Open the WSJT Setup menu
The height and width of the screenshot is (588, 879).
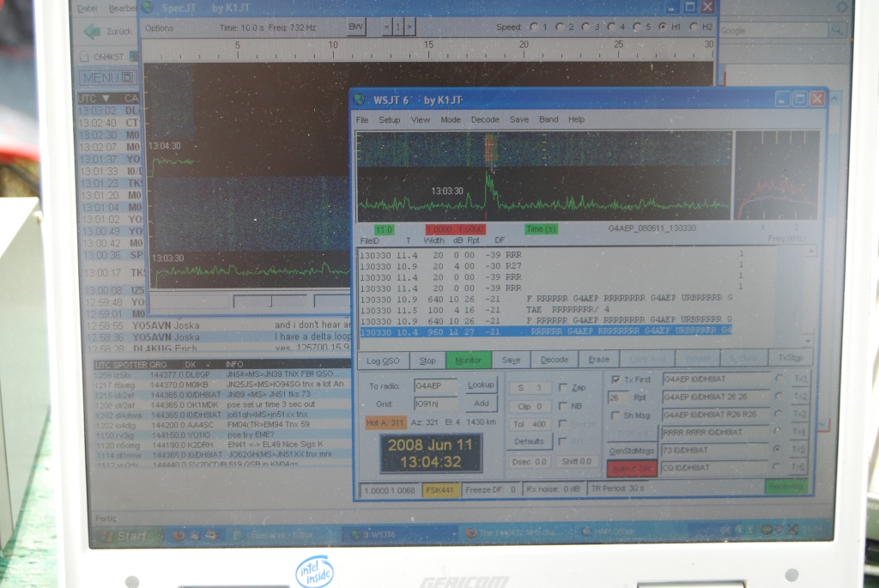pos(389,120)
